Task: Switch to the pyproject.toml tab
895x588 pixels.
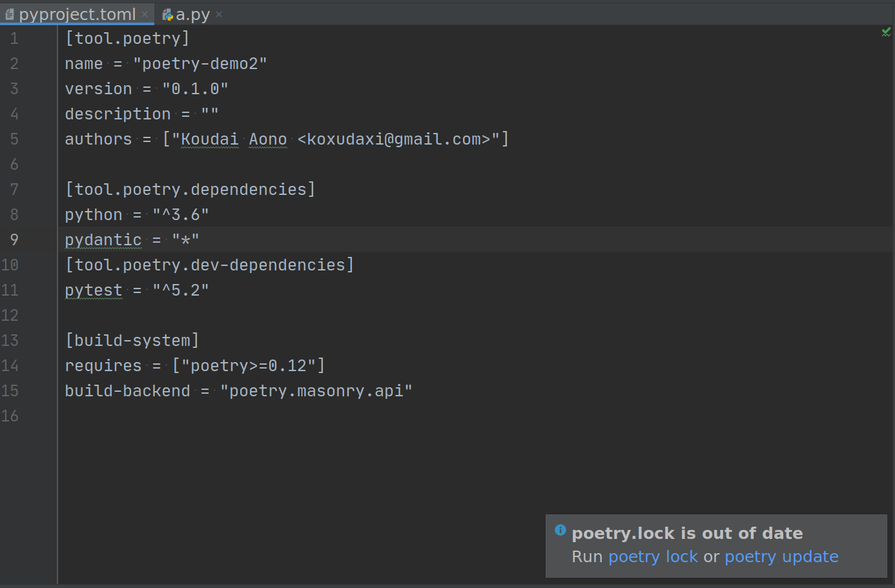Action: [x=77, y=14]
